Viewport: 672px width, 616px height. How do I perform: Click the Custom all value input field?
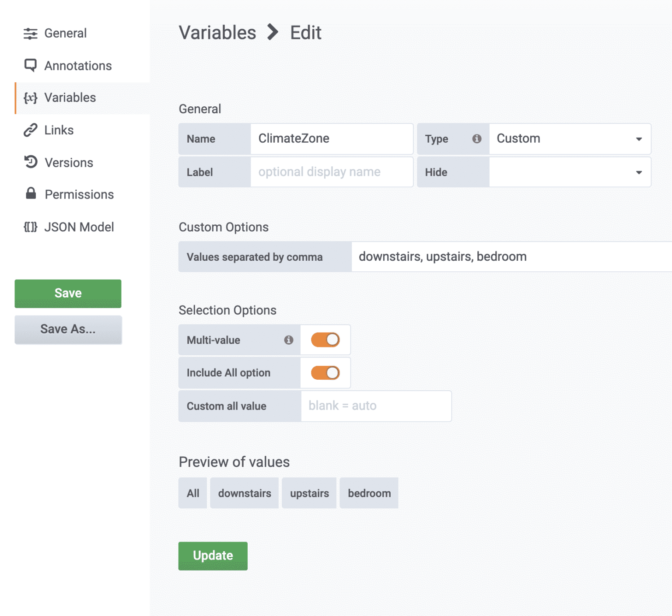click(376, 406)
